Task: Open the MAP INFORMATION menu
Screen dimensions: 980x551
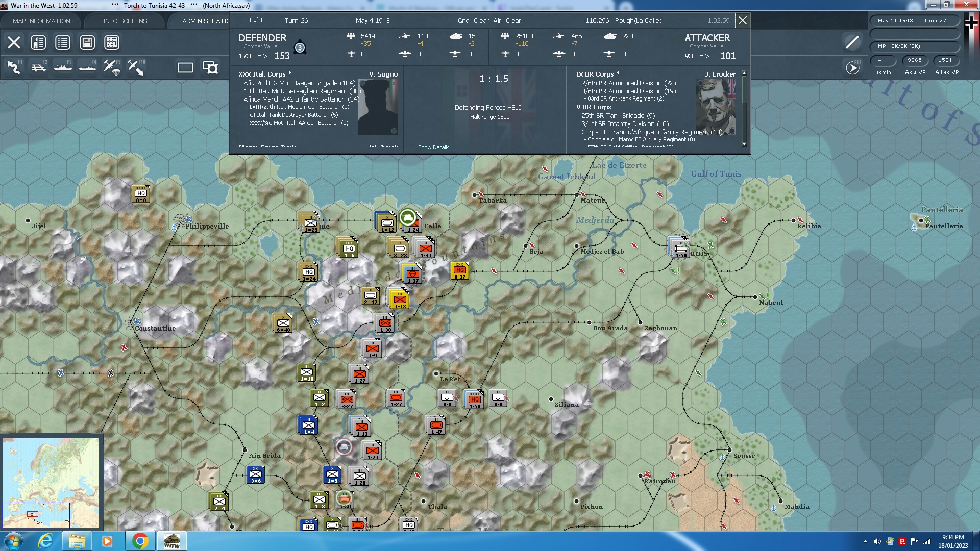Action: pos(41,21)
